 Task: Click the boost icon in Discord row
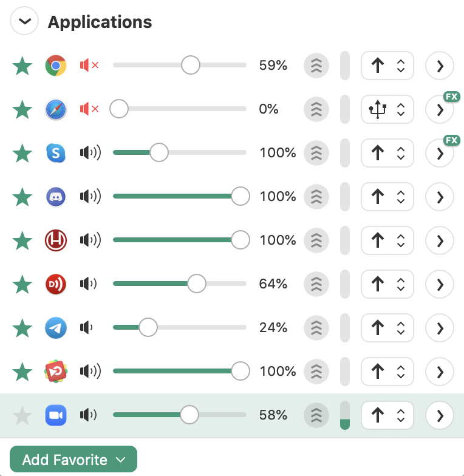pos(316,197)
